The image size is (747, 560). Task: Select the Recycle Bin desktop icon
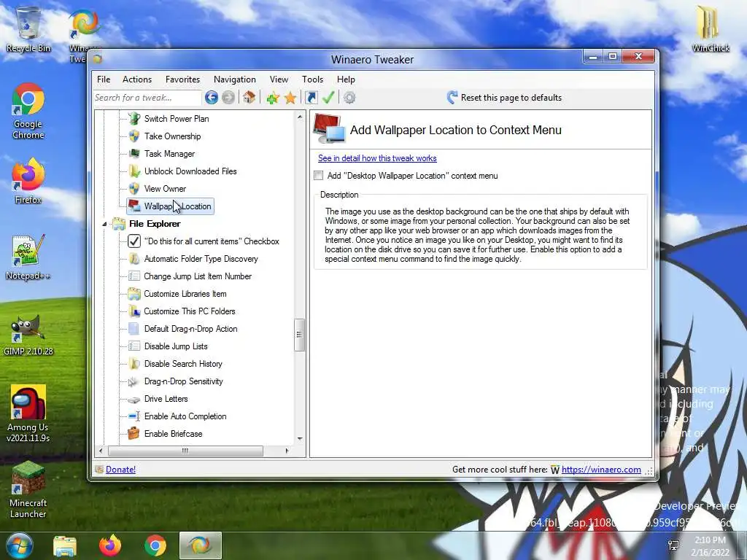point(28,29)
